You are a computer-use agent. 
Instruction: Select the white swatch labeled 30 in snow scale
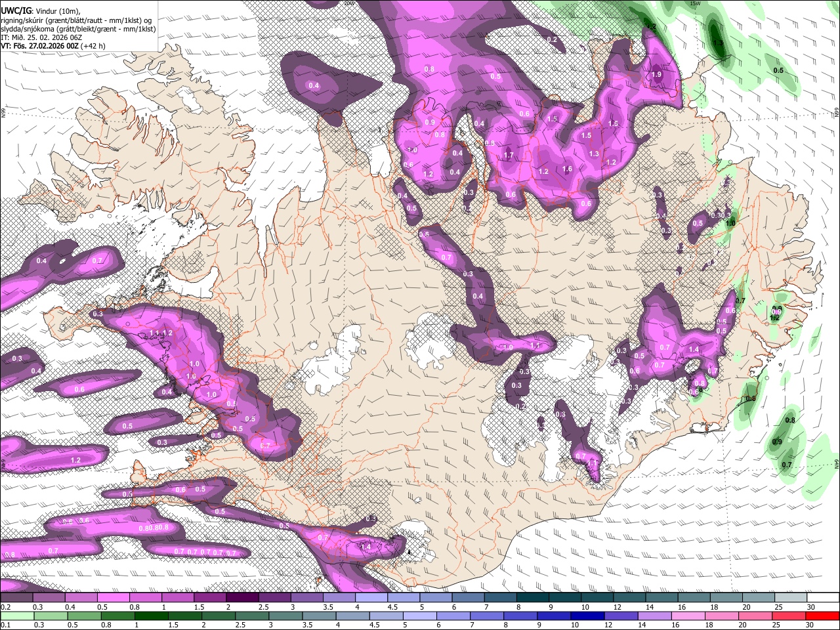(824, 598)
